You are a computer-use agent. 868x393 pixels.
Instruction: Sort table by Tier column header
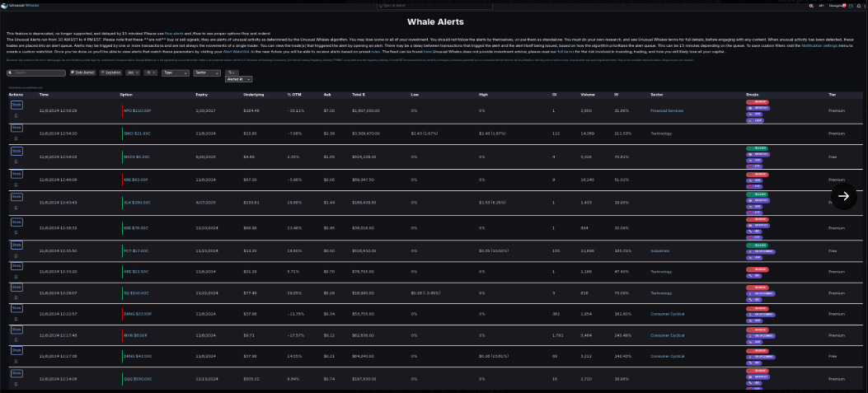(832, 95)
